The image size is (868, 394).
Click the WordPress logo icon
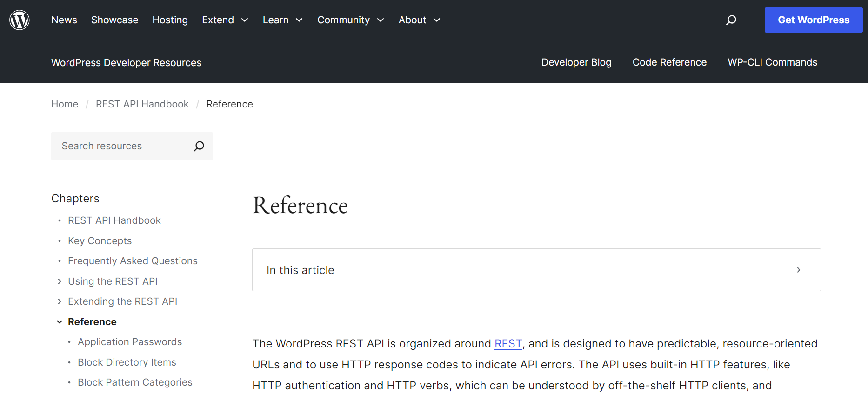[20, 20]
